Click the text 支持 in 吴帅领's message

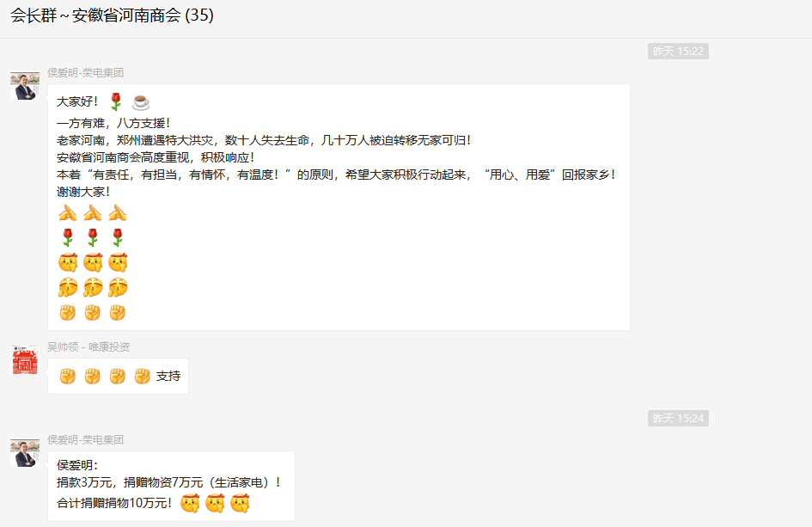click(x=168, y=376)
